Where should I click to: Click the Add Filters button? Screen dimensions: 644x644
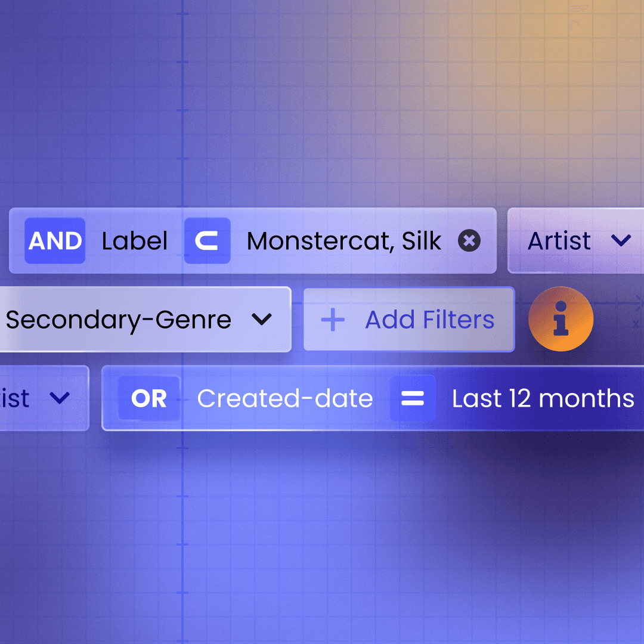[409, 319]
